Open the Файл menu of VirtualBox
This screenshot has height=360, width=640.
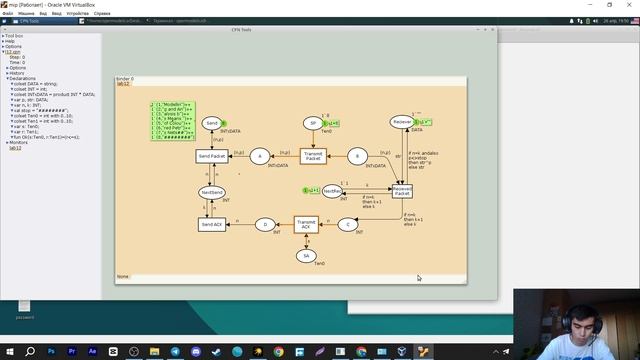coord(7,13)
